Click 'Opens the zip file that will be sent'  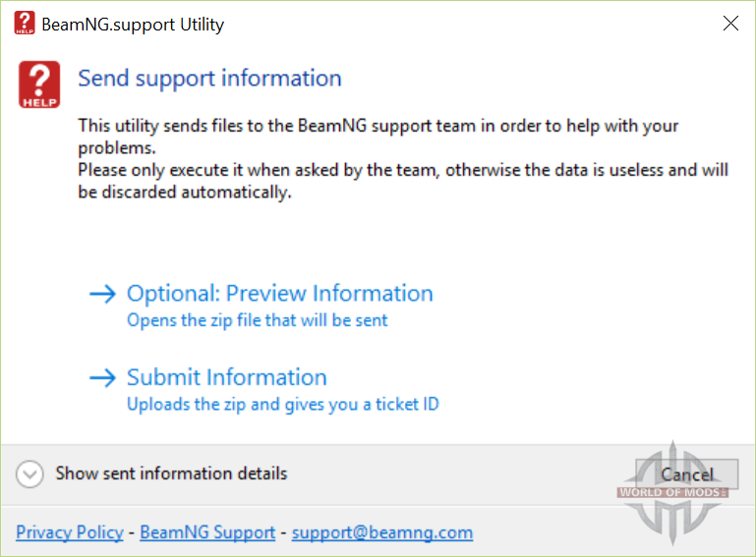tap(257, 320)
